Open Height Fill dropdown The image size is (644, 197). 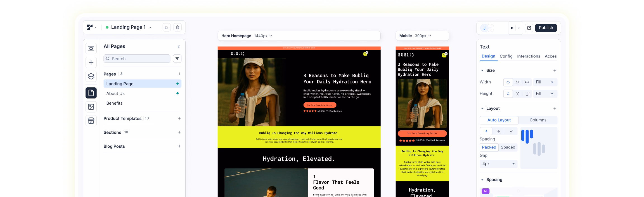pyautogui.click(x=545, y=94)
